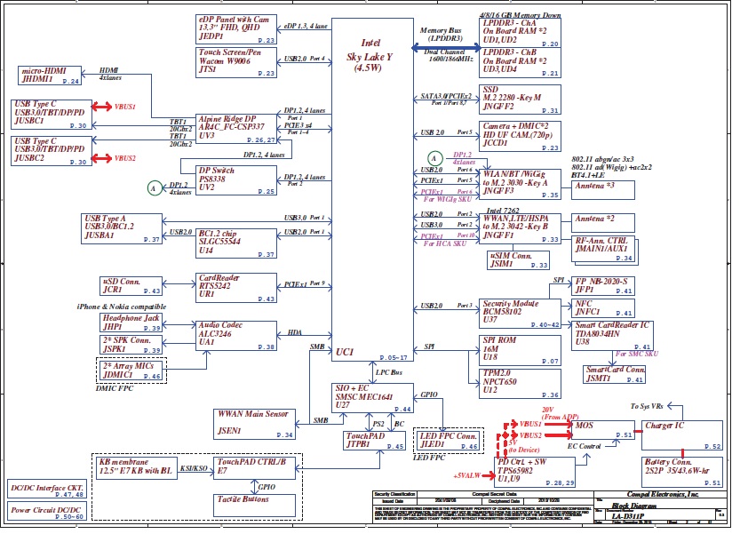Viewport: 756px width, 534px height.
Task: Pick the "DP Switch" PS8338 block
Action: (236, 180)
